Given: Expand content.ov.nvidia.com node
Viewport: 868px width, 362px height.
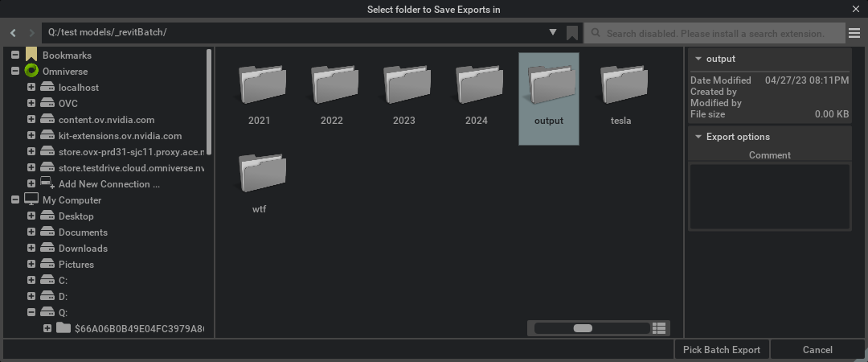Looking at the screenshot, I should [x=31, y=120].
